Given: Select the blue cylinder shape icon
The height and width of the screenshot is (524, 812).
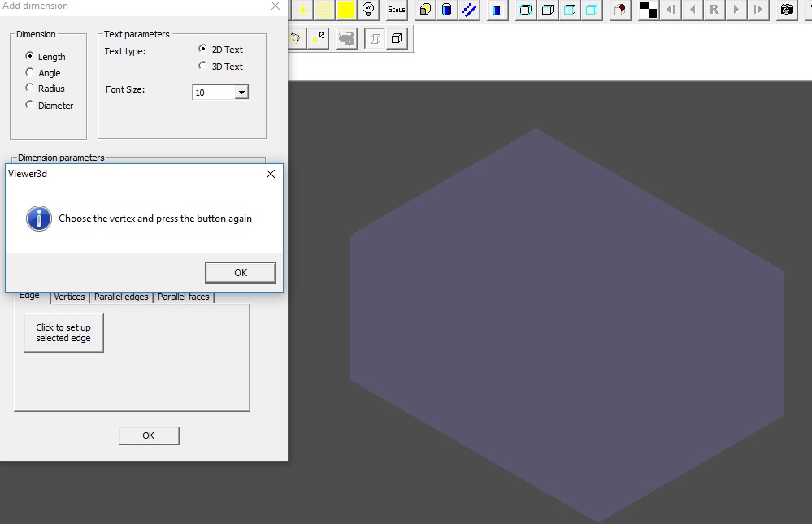Looking at the screenshot, I should [x=446, y=10].
